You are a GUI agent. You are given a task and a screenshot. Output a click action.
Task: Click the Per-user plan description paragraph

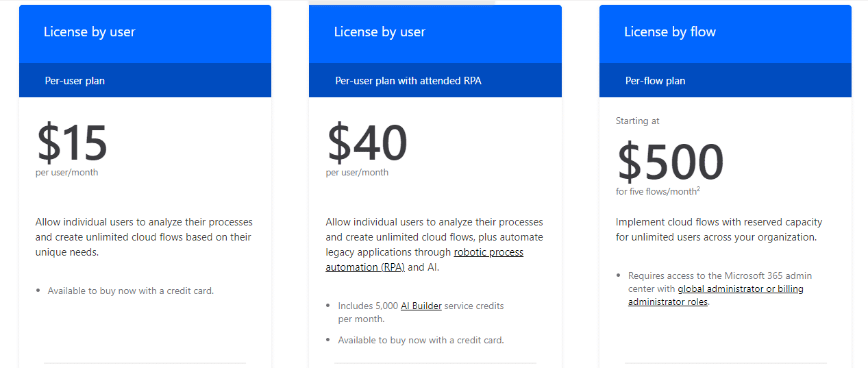[144, 237]
